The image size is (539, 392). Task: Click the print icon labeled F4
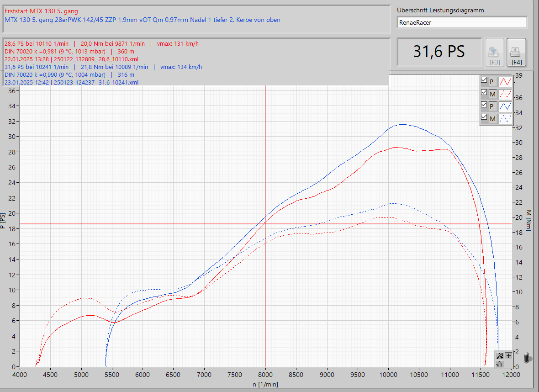pos(516,53)
